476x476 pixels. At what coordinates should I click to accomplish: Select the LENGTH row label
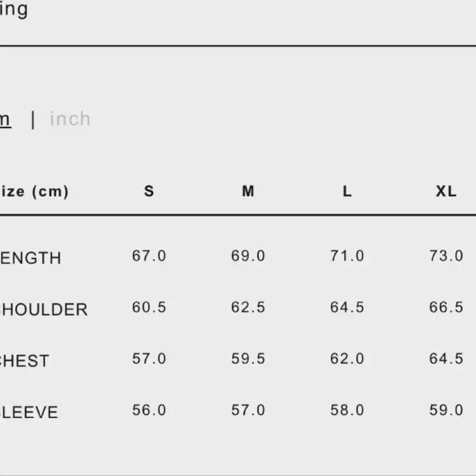point(30,258)
